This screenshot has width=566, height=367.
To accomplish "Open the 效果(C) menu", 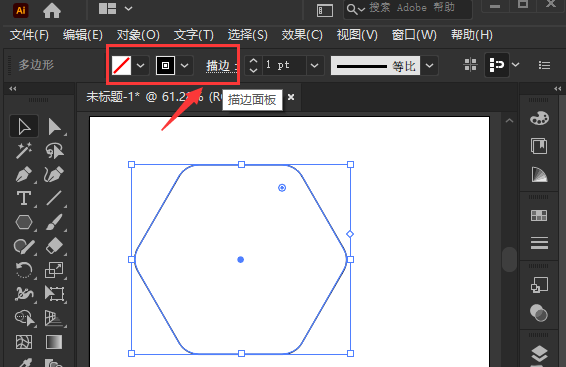I will (302, 35).
